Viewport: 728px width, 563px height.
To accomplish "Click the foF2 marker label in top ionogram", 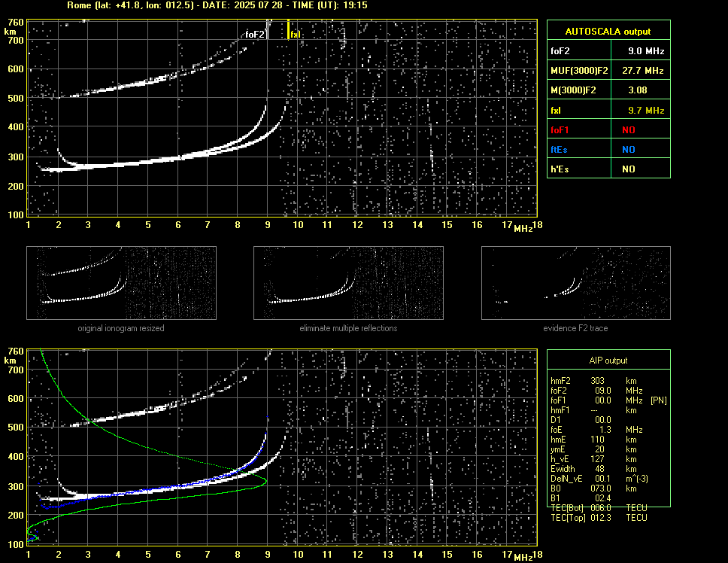I will [x=255, y=35].
